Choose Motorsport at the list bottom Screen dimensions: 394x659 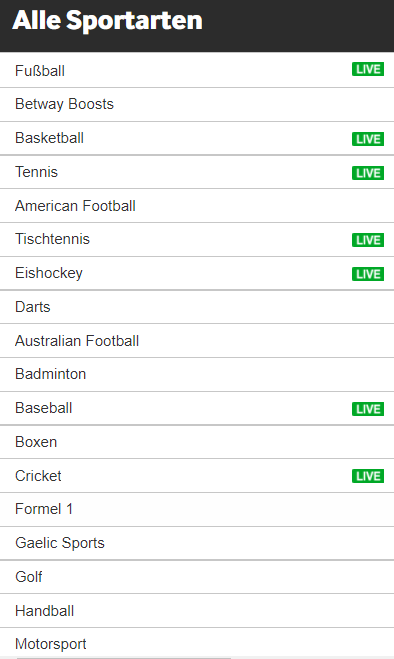(197, 643)
